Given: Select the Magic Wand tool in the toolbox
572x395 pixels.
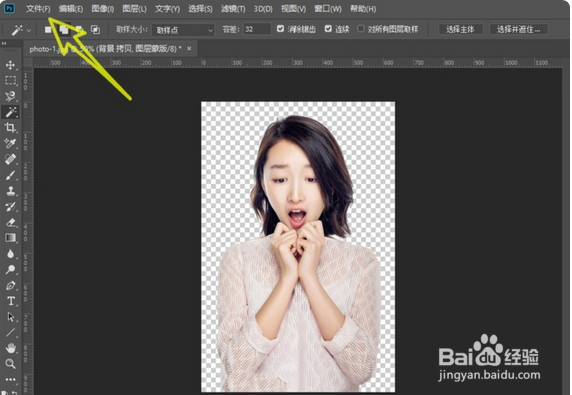Looking at the screenshot, I should click(x=10, y=112).
